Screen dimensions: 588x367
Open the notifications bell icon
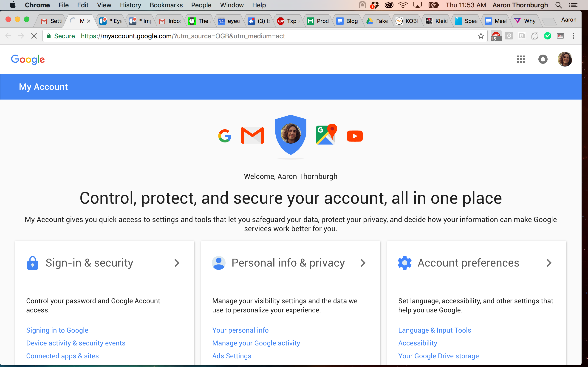point(543,59)
